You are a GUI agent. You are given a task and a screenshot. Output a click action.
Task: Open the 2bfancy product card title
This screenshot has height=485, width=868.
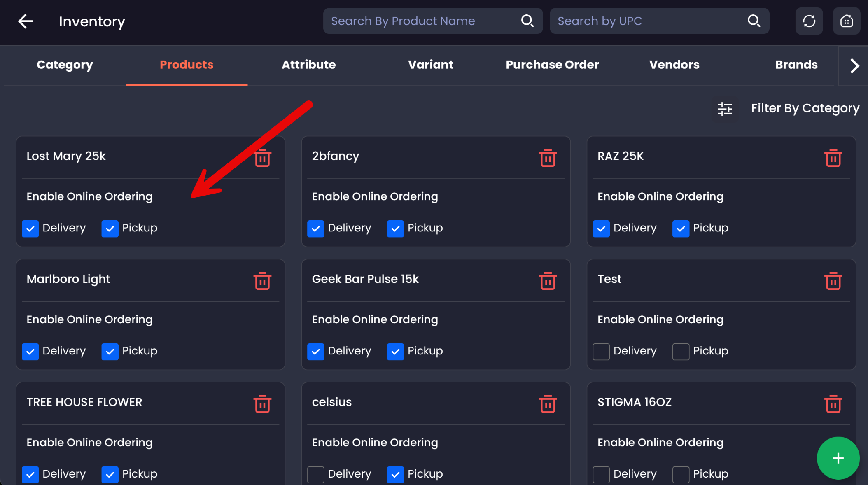tap(336, 156)
